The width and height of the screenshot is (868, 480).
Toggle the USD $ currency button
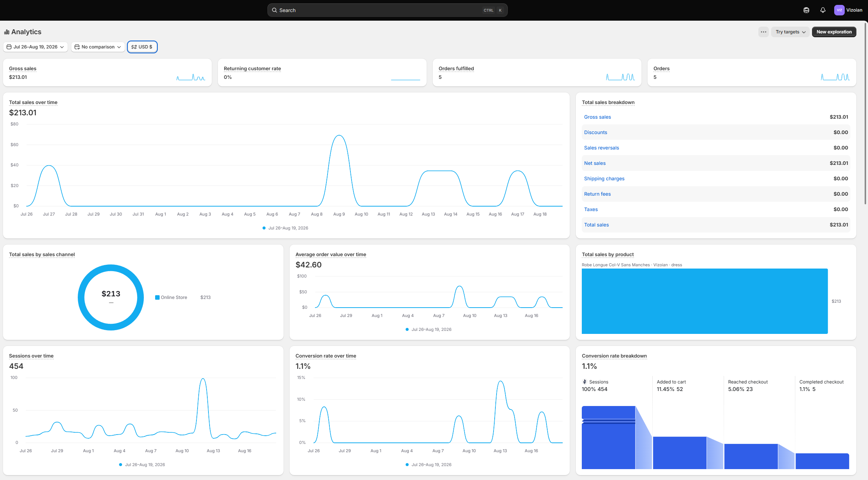click(x=142, y=47)
